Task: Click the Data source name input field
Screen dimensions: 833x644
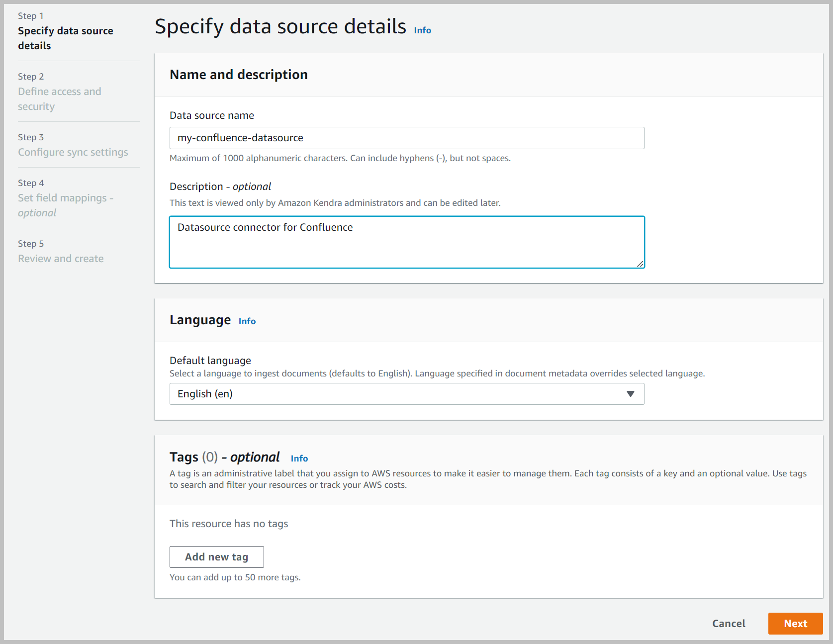Action: [x=407, y=138]
